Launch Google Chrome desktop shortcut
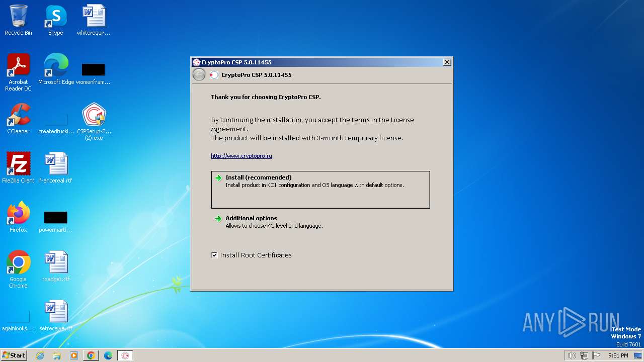 tap(18, 269)
